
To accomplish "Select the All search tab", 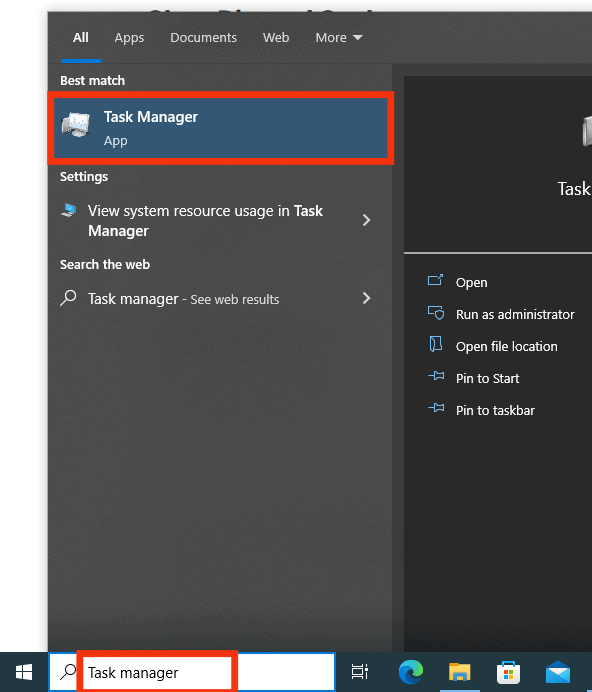I will click(x=81, y=38).
